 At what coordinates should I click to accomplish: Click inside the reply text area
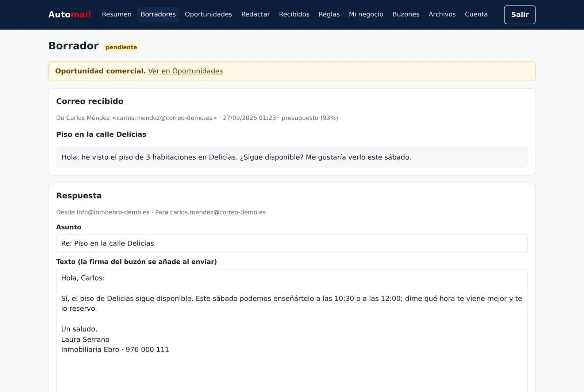pyautogui.click(x=292, y=330)
